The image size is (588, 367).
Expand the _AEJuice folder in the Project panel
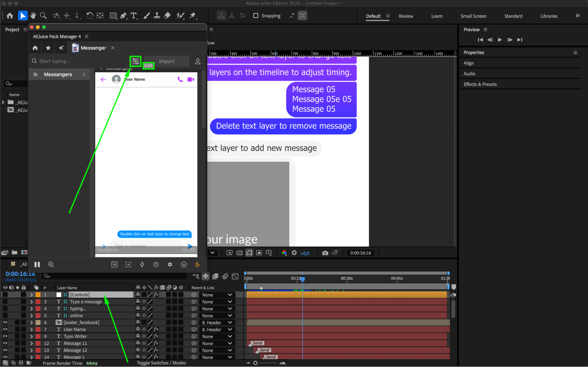(x=3, y=102)
